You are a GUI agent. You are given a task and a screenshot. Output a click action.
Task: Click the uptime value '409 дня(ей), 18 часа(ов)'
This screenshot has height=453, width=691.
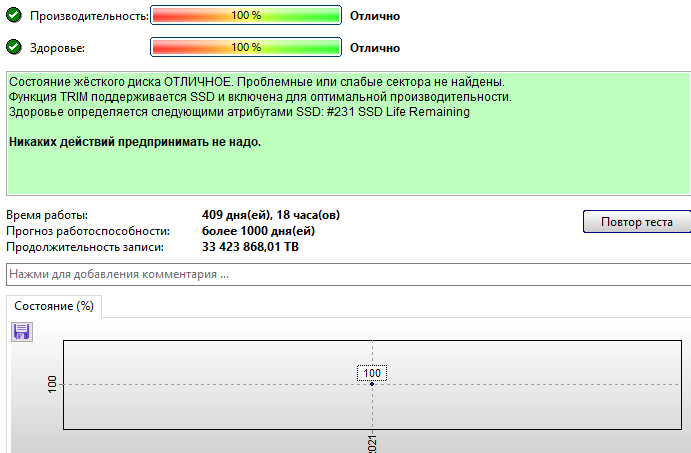coord(271,215)
